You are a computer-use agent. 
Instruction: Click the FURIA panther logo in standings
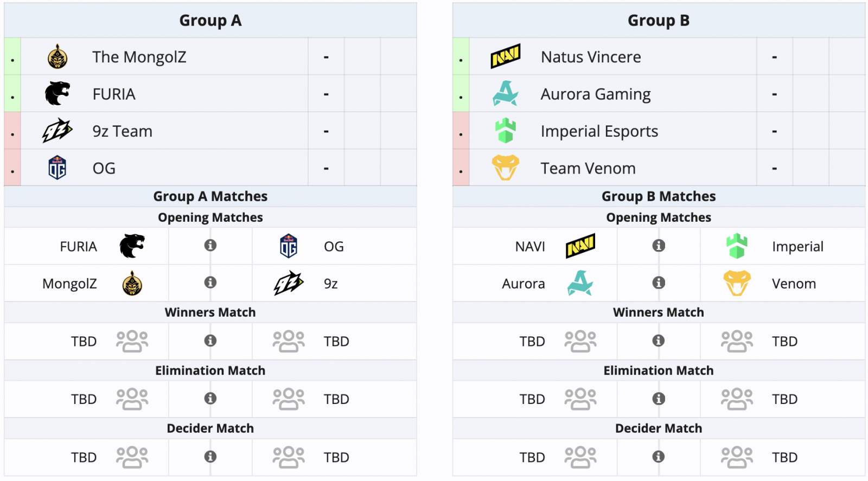pyautogui.click(x=57, y=94)
